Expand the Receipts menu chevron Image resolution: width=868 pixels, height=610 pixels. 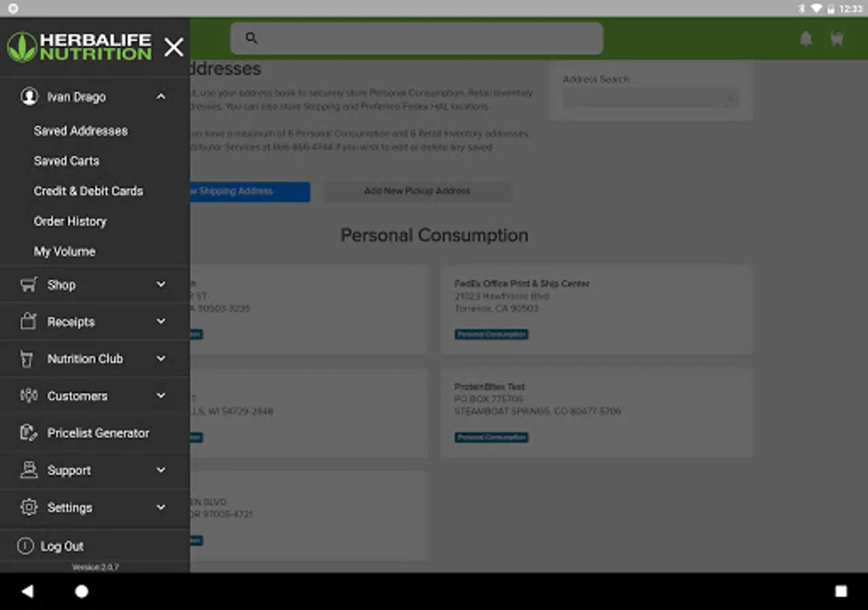point(161,321)
